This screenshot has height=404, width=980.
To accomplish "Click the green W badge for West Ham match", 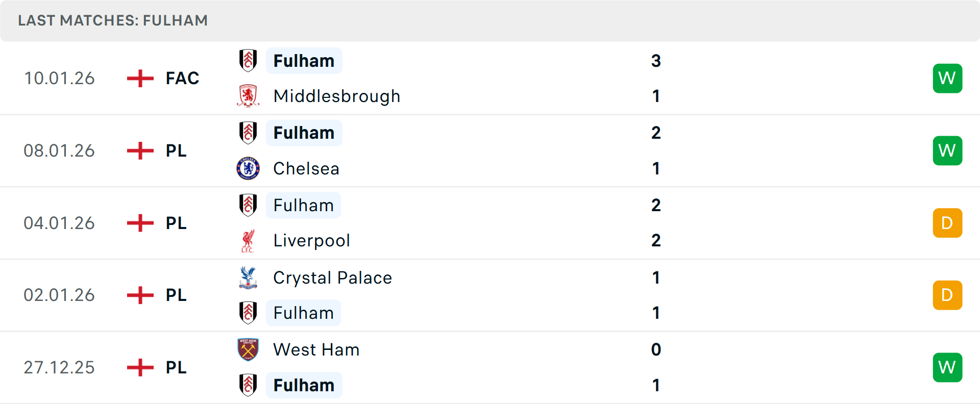I will click(947, 367).
